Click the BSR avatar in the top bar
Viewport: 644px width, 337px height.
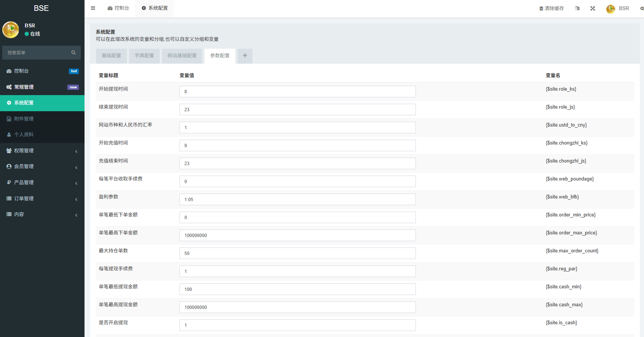click(610, 9)
